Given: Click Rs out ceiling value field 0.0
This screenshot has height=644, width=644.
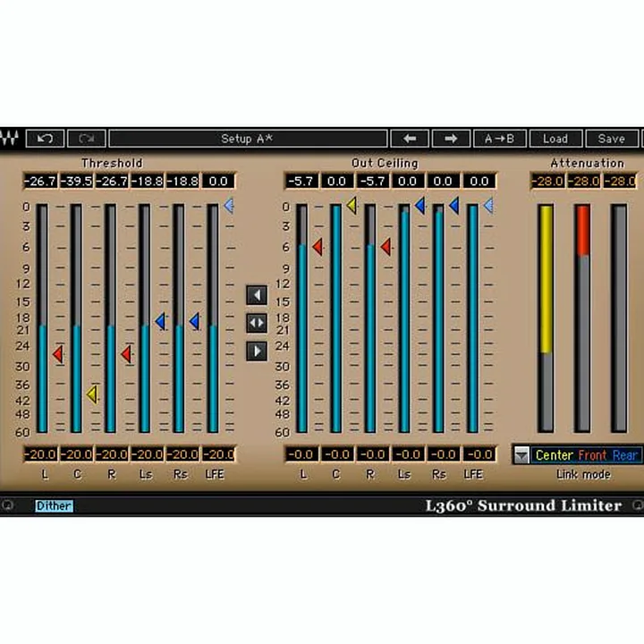Looking at the screenshot, I should [443, 181].
